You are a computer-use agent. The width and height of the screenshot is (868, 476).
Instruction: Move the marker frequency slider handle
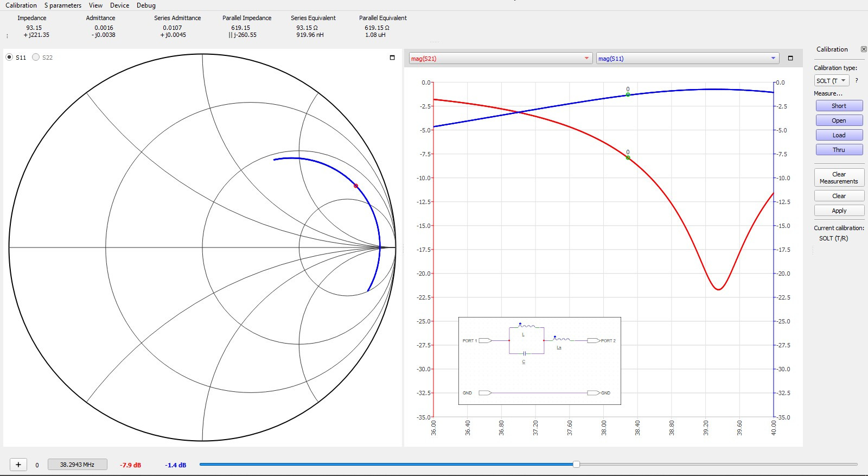(x=576, y=464)
